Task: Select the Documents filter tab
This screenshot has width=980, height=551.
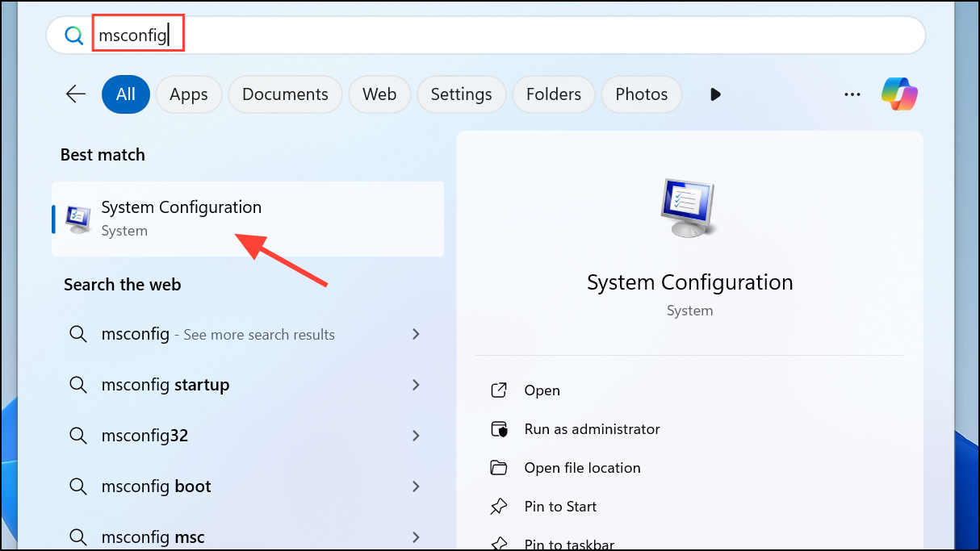Action: coord(285,94)
